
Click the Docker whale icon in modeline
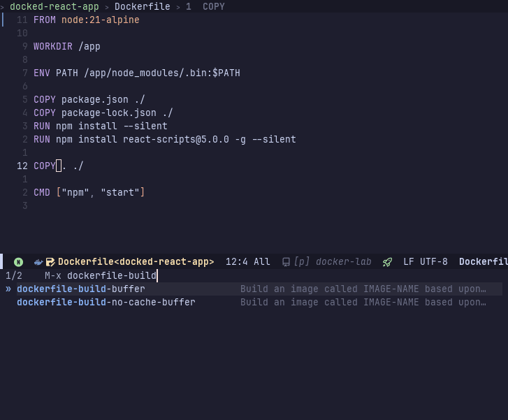click(38, 262)
